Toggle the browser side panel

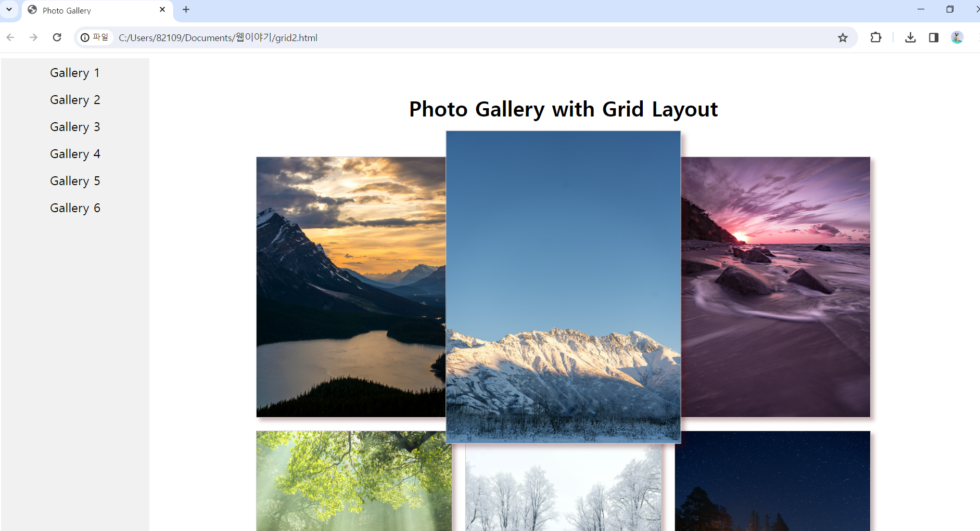[934, 37]
